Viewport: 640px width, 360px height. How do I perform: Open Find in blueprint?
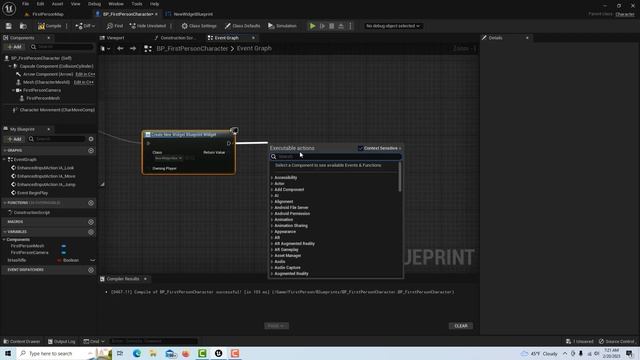coord(114,26)
